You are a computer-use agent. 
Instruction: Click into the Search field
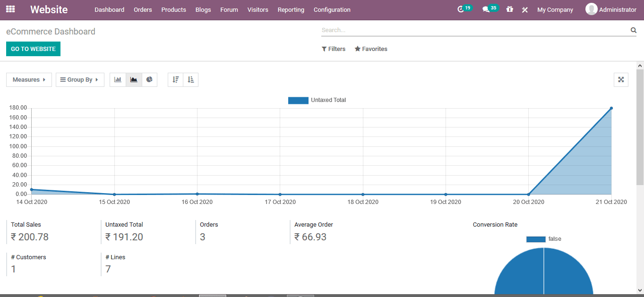(475, 30)
